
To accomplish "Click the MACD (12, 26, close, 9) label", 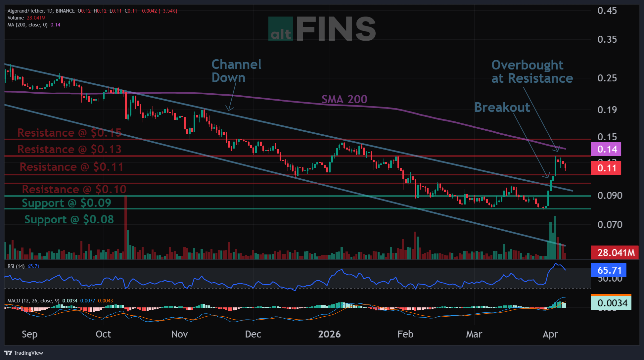I will coord(33,301).
